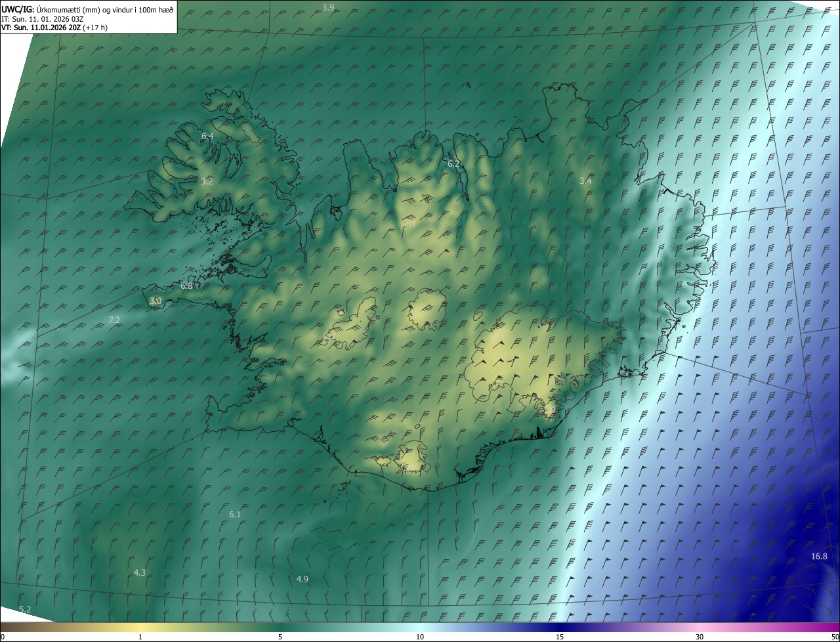Click the 5 label on the colour scale
840x642 pixels.
(280, 637)
